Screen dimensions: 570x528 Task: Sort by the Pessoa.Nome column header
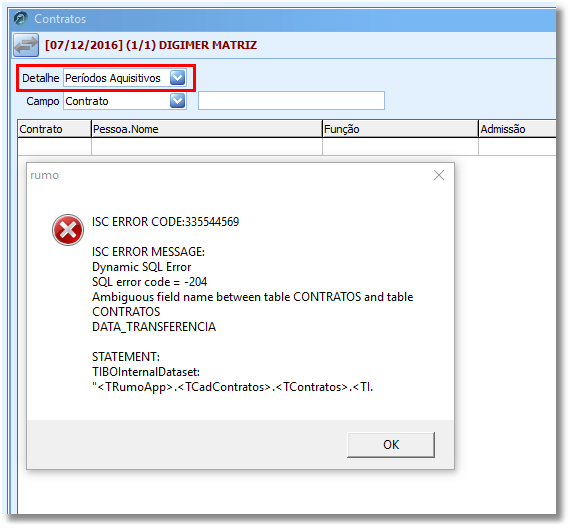point(206,129)
